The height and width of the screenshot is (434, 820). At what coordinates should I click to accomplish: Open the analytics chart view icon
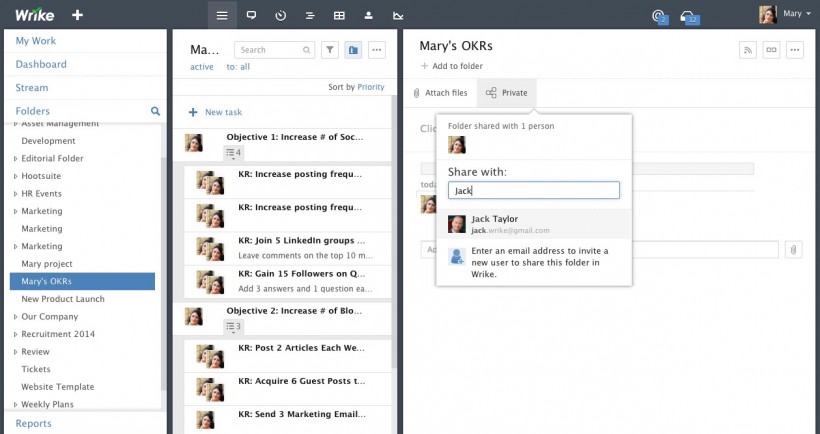click(398, 15)
